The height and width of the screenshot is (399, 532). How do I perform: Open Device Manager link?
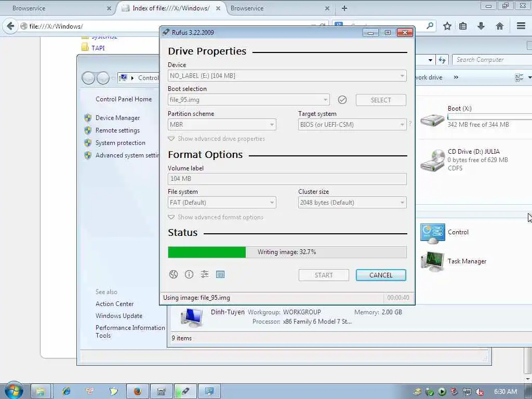(x=117, y=118)
